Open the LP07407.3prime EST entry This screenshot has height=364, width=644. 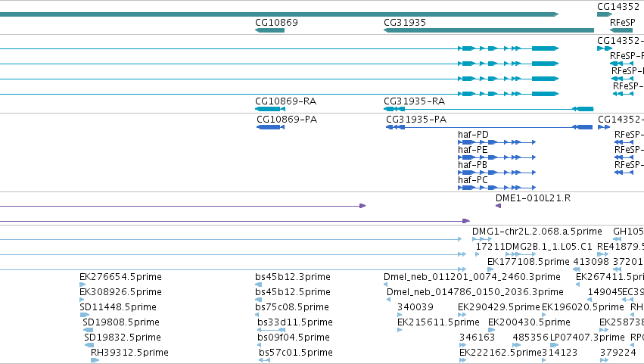click(587, 338)
